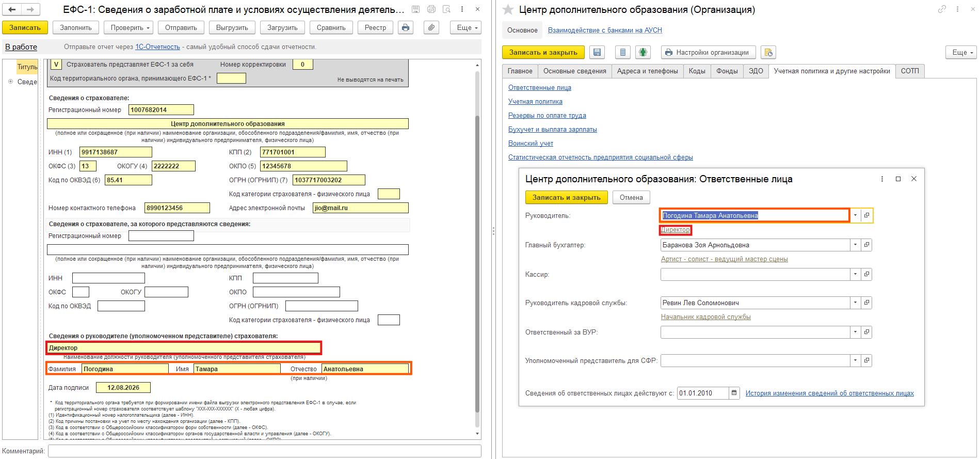Go back with the left arrow

12,9
